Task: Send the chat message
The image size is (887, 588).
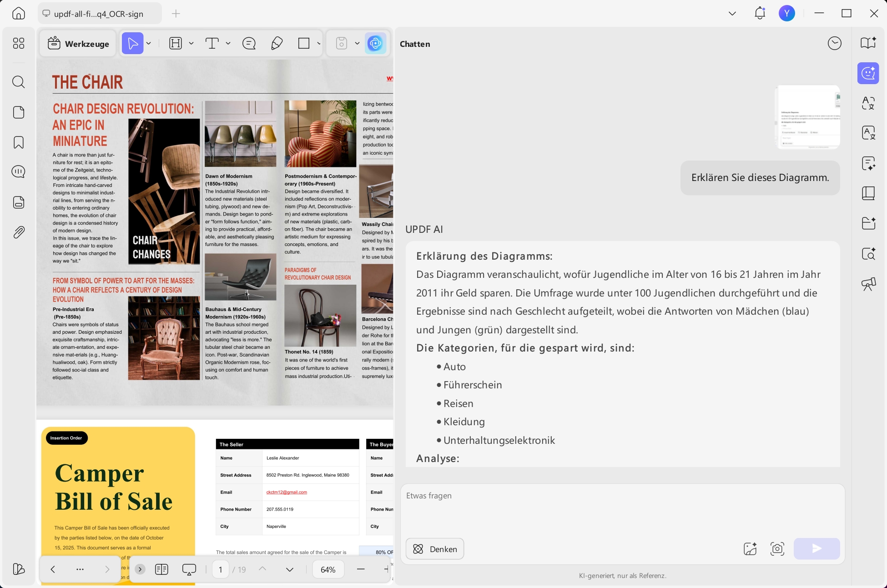Action: click(817, 549)
